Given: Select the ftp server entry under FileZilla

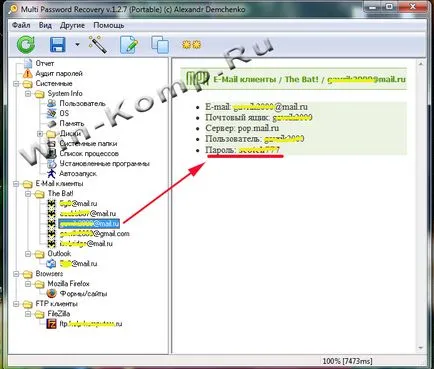Looking at the screenshot, I should pos(91,324).
